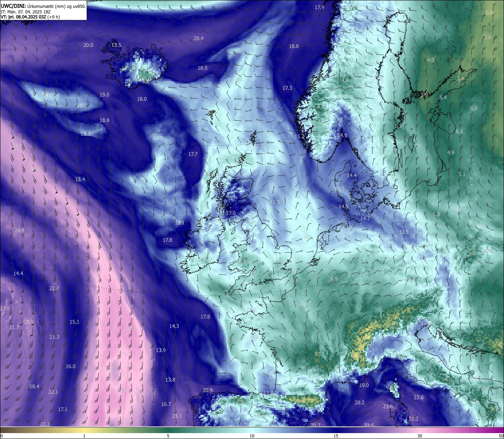Click the 6.6 value in the east
Image resolution: width=504 pixels, height=439 pixels.
474,109
